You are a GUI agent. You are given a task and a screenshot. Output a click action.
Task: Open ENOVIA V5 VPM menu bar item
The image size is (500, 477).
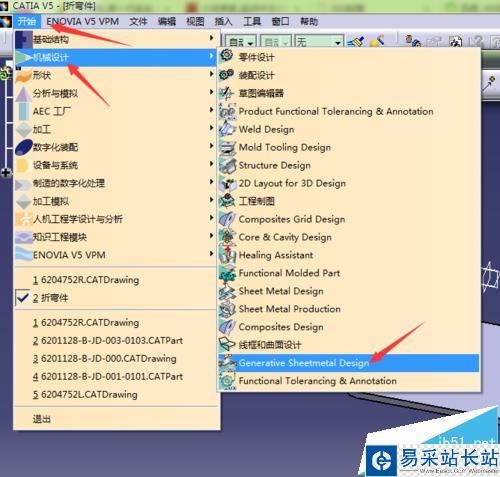(83, 22)
